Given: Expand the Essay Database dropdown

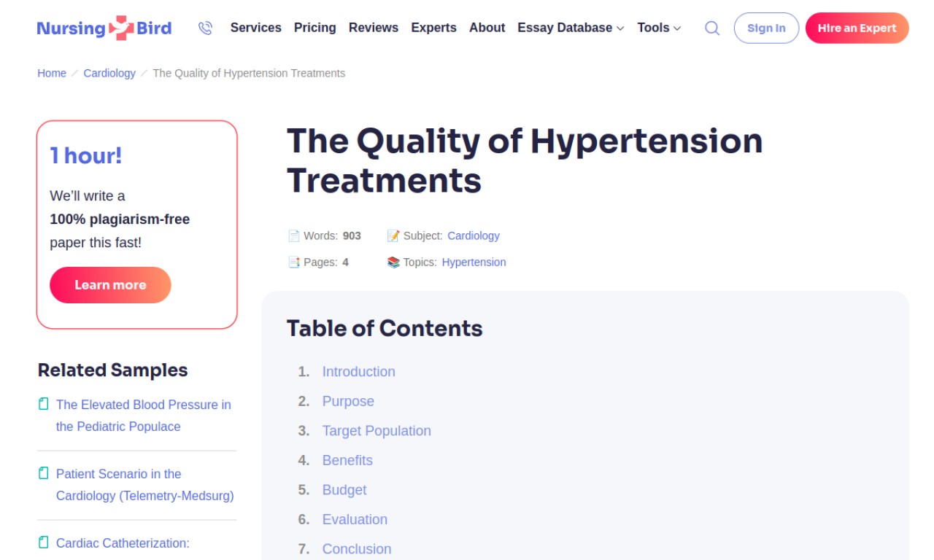Looking at the screenshot, I should pos(571,28).
